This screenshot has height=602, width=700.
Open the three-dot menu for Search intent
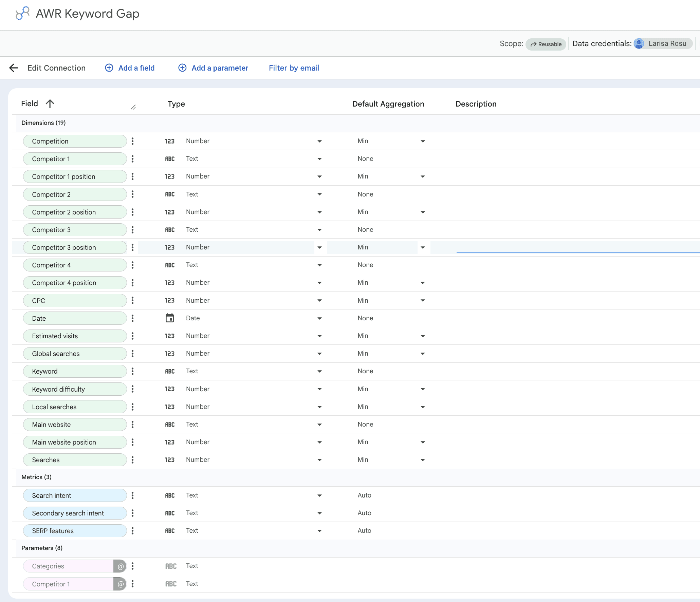click(x=132, y=495)
